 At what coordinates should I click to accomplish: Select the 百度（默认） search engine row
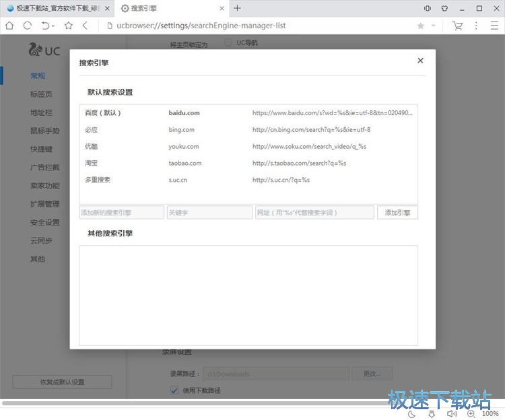248,113
